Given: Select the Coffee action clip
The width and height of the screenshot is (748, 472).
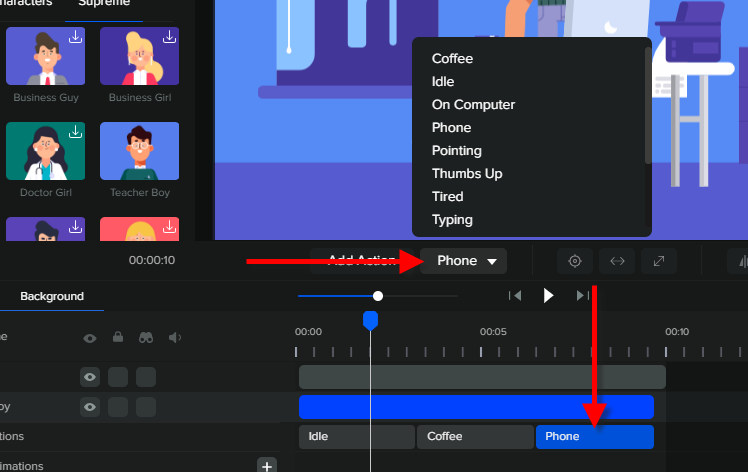Looking at the screenshot, I should pyautogui.click(x=475, y=437).
